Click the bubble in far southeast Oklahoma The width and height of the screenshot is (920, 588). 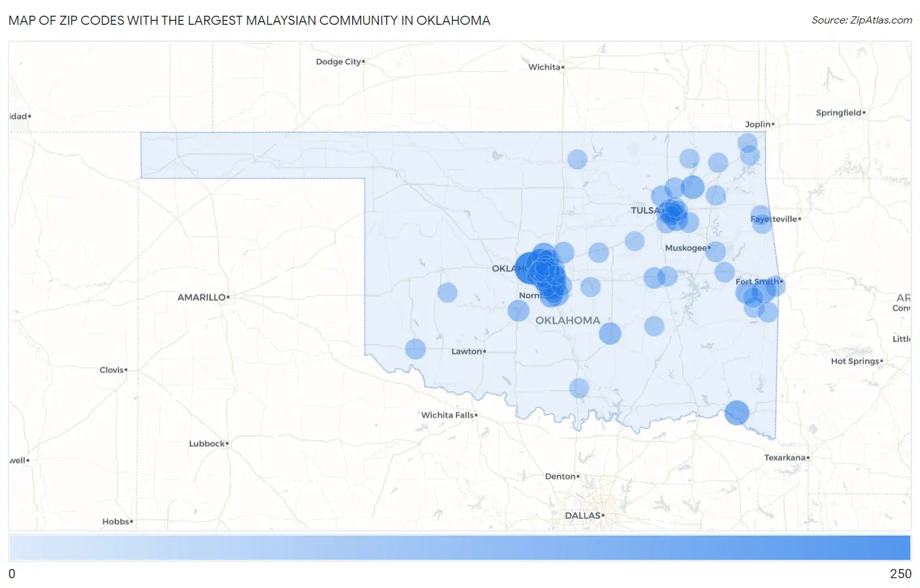pyautogui.click(x=737, y=413)
